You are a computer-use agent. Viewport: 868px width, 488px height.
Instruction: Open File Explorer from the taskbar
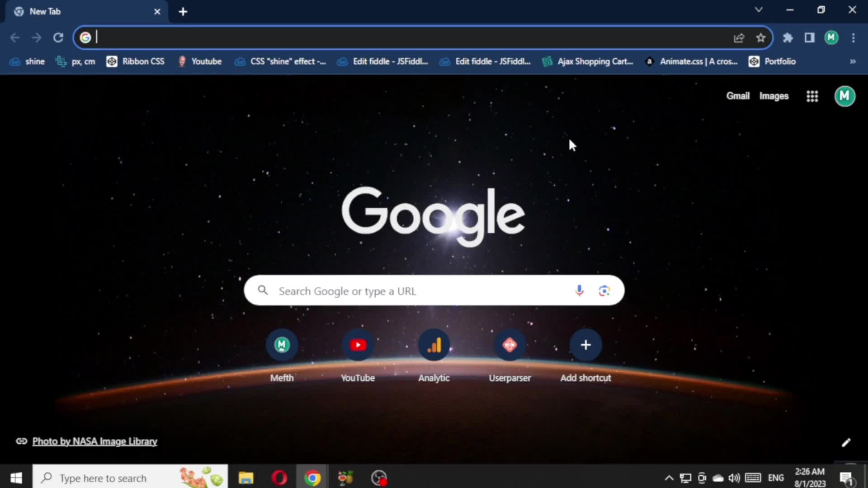(x=246, y=478)
